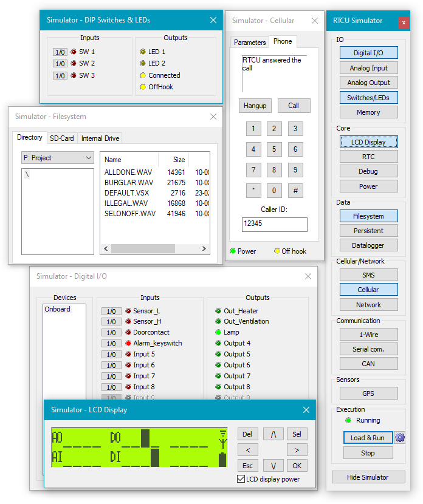Switch to the SD-Card tab

pyautogui.click(x=61, y=138)
